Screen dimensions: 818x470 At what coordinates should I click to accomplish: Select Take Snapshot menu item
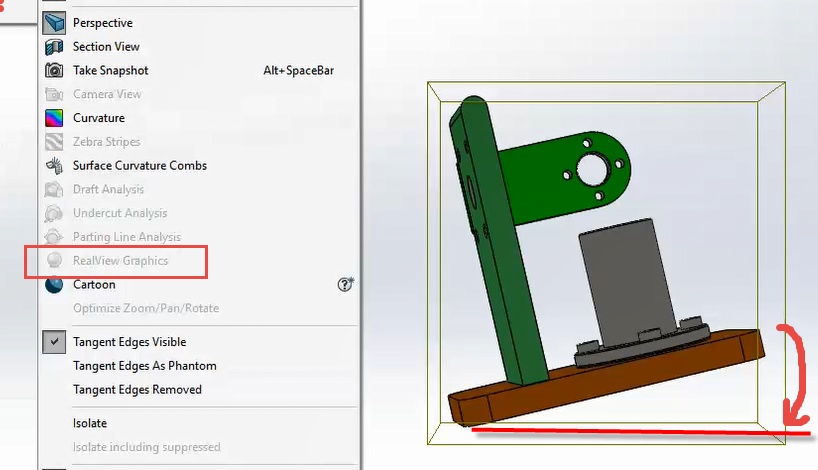[x=111, y=70]
